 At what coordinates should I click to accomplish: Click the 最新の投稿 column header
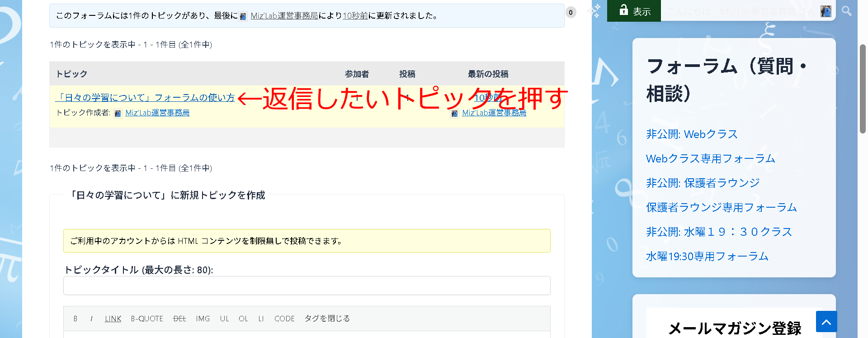pos(488,74)
